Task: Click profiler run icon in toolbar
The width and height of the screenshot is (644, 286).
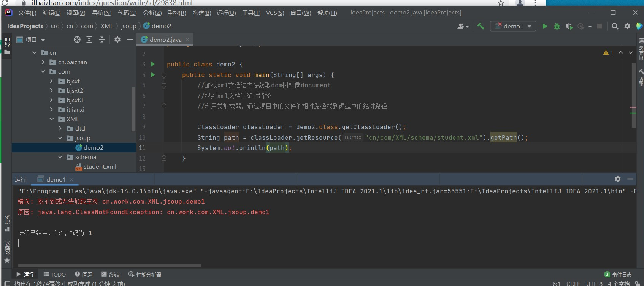Action: [x=581, y=26]
